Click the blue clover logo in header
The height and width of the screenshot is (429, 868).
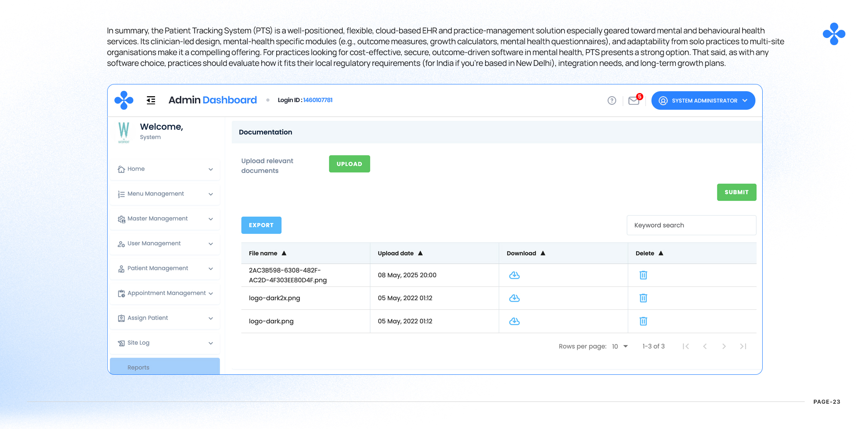124,100
